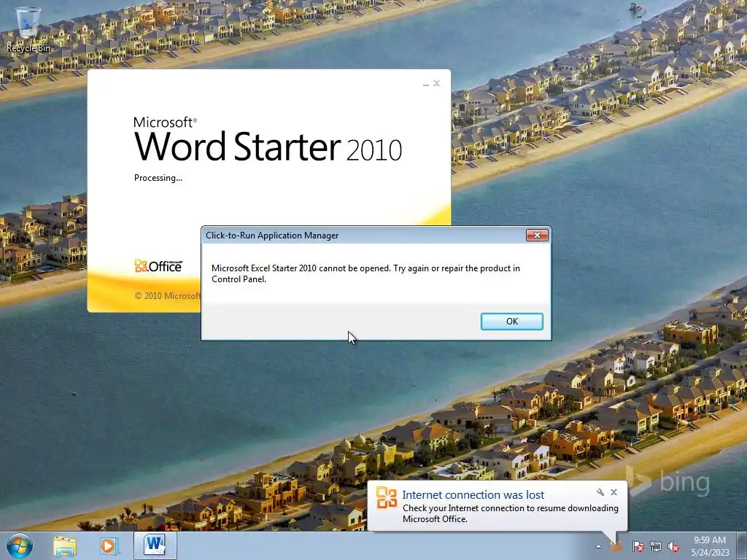Open Windows Media Player from the taskbar
The image size is (747, 560).
click(x=109, y=545)
